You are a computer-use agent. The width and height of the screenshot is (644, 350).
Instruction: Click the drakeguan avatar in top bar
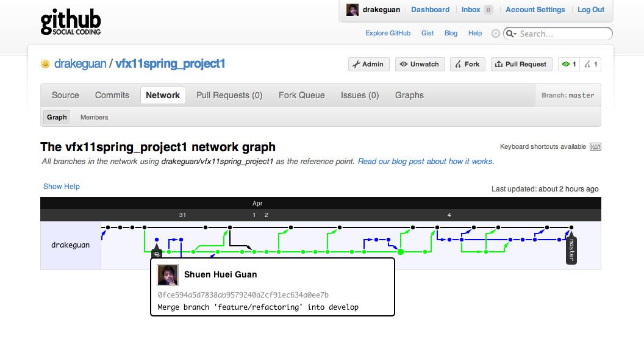point(352,10)
